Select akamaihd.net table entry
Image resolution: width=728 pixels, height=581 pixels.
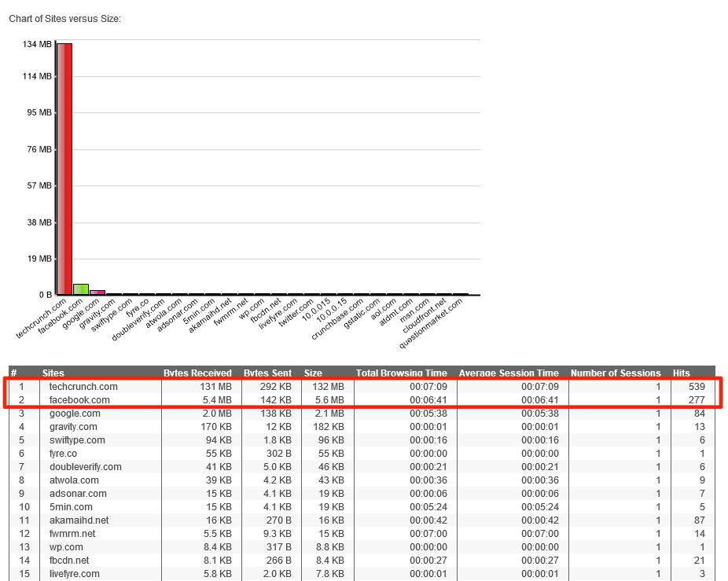(79, 520)
